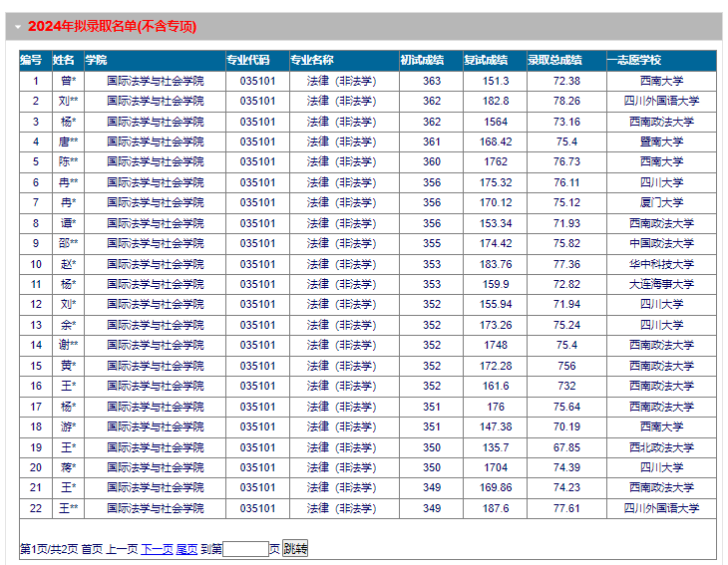Select name 谢** in row 14
Image resolution: width=728 pixels, height=565 pixels.
[x=68, y=345]
